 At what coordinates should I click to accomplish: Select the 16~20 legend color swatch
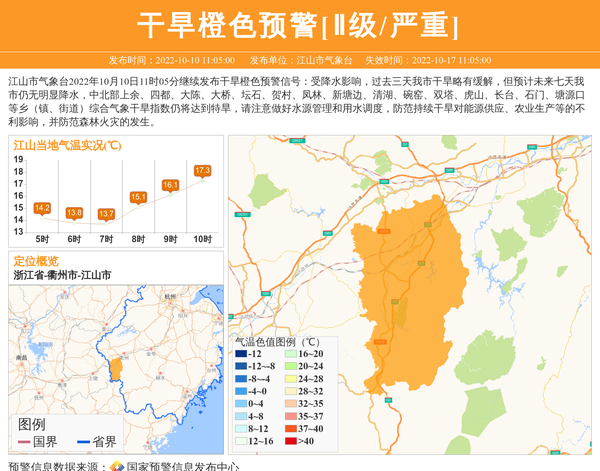pyautogui.click(x=290, y=354)
